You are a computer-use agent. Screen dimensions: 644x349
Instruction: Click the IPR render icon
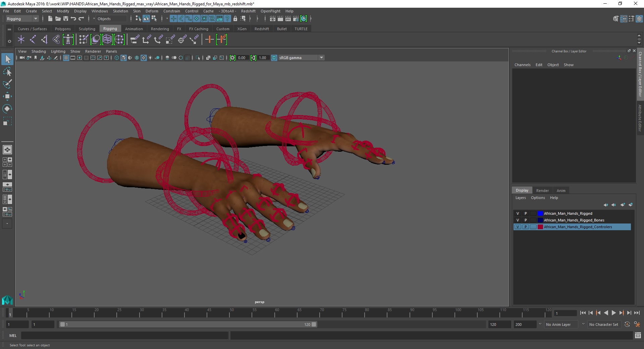pos(288,19)
